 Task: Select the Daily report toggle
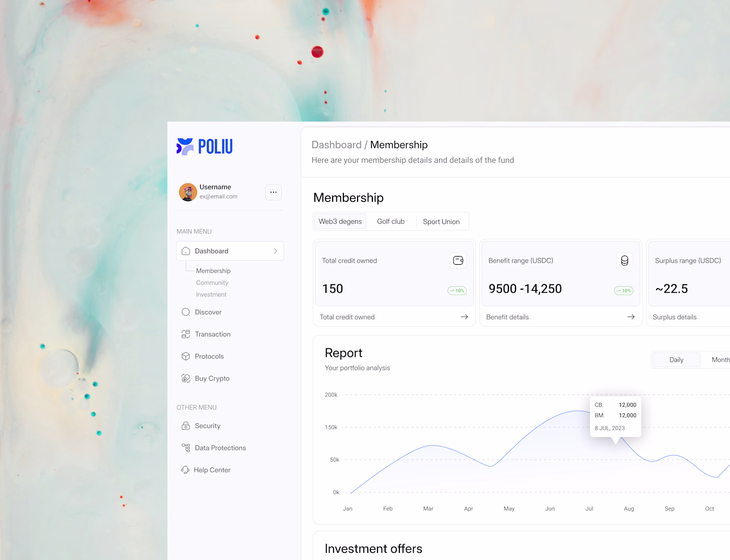(x=677, y=360)
